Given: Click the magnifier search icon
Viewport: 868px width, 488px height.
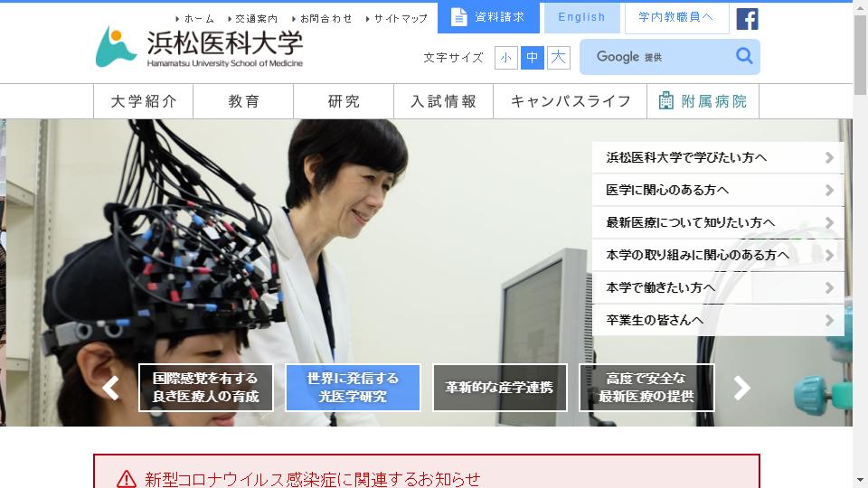Looking at the screenshot, I should pyautogui.click(x=744, y=56).
